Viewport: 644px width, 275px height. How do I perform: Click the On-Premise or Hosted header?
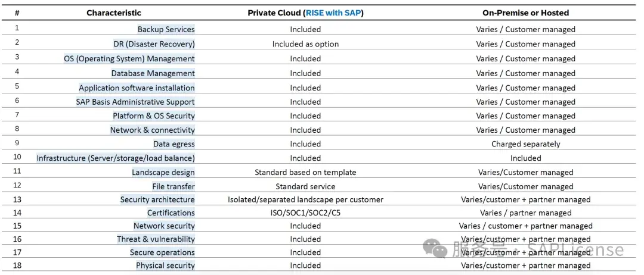pyautogui.click(x=526, y=12)
